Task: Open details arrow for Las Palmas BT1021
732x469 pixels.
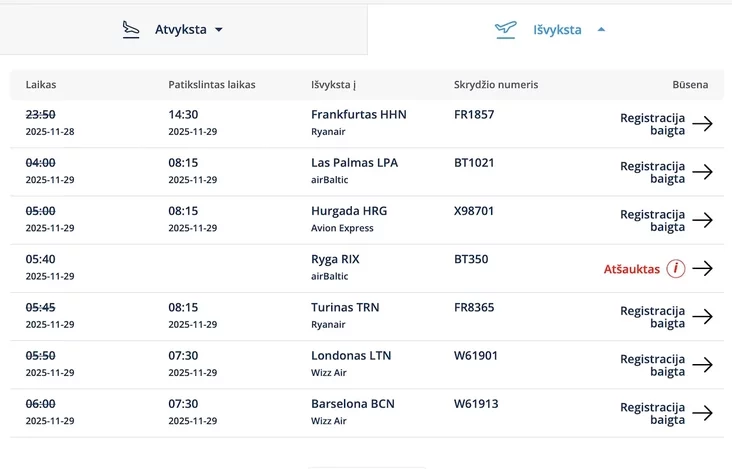Action: coord(703,172)
